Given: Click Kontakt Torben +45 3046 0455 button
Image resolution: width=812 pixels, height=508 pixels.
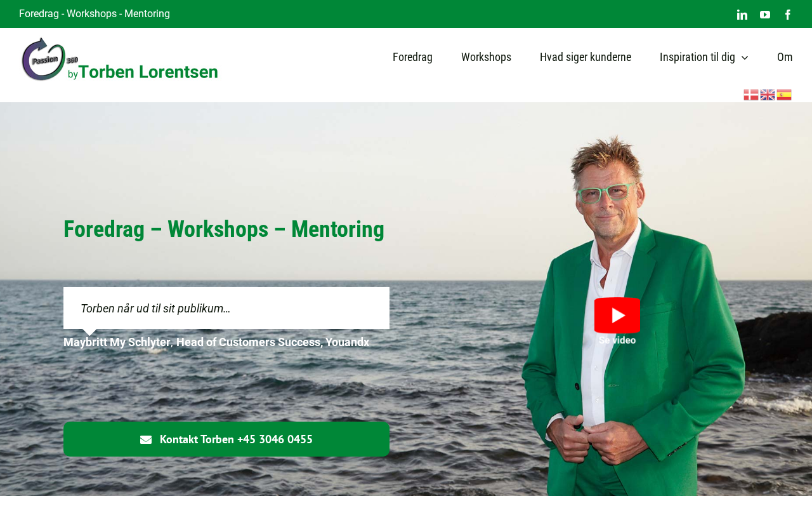Looking at the screenshot, I should [226, 439].
